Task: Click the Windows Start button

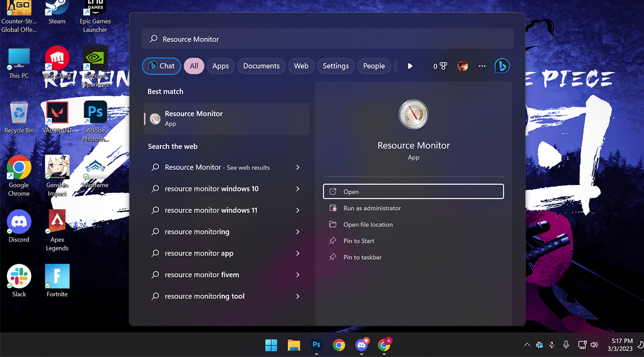Action: pyautogui.click(x=271, y=345)
